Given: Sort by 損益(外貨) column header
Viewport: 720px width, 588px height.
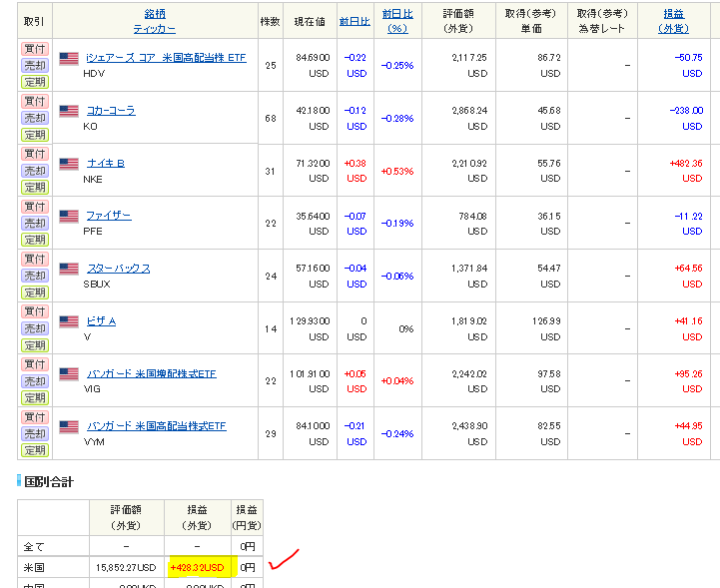Looking at the screenshot, I should point(674,21).
